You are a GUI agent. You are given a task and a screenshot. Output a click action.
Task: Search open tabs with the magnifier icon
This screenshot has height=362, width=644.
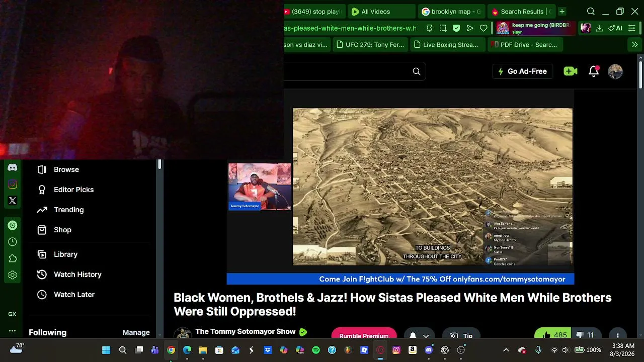[591, 12]
